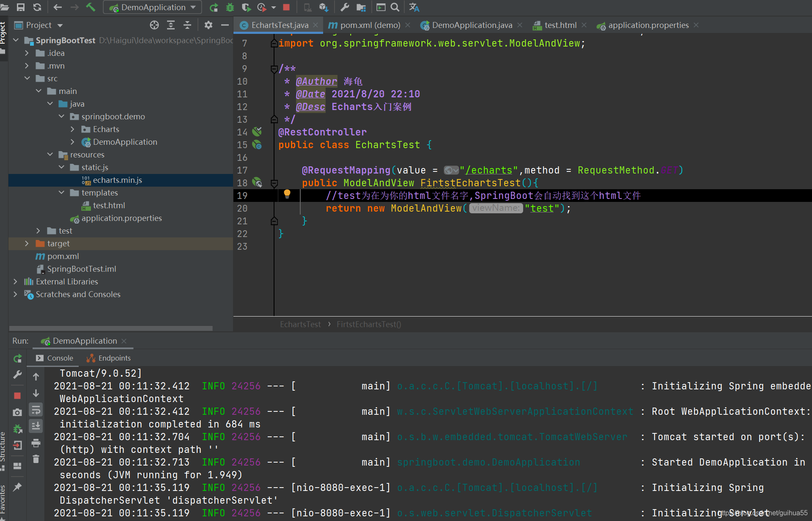The image size is (812, 521).
Task: Open Search Everywhere magnifier icon
Action: pyautogui.click(x=395, y=7)
